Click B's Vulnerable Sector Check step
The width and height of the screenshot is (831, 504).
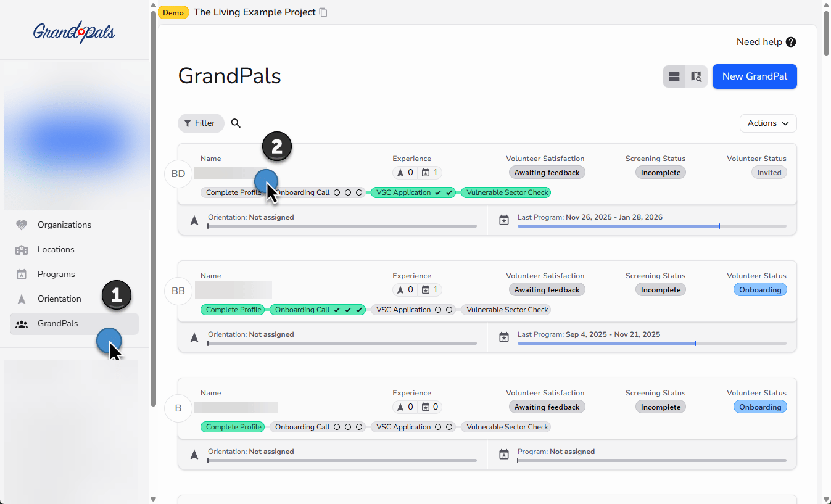(x=507, y=427)
